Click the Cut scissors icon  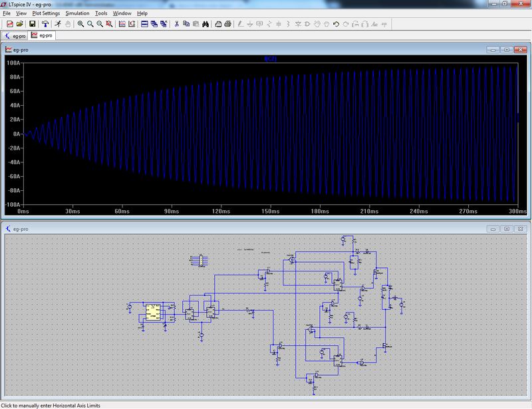tap(176, 24)
